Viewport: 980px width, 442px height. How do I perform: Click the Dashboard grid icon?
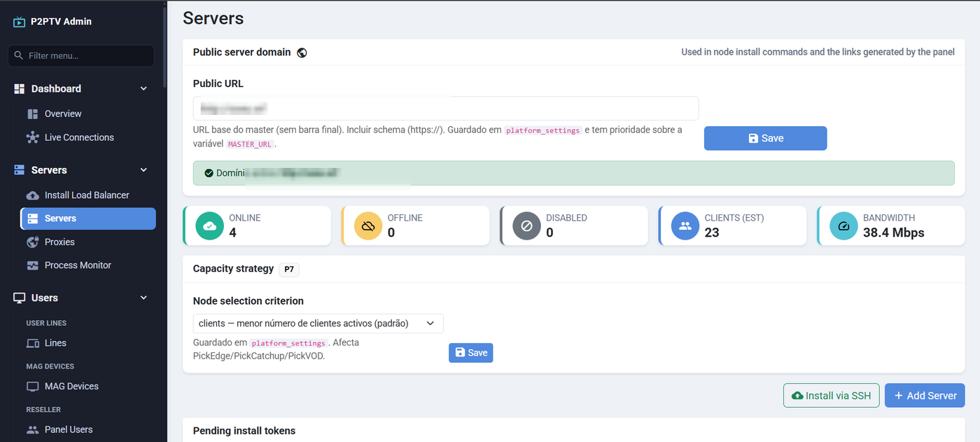pyautogui.click(x=20, y=89)
